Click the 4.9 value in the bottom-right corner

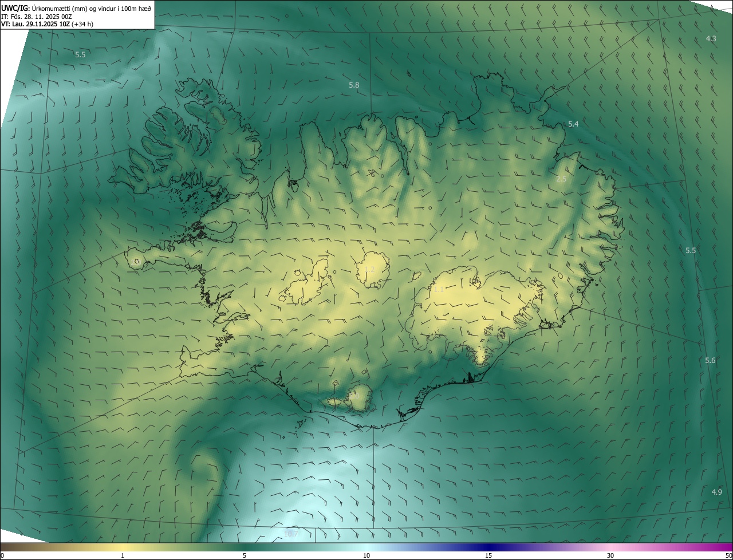(x=716, y=492)
